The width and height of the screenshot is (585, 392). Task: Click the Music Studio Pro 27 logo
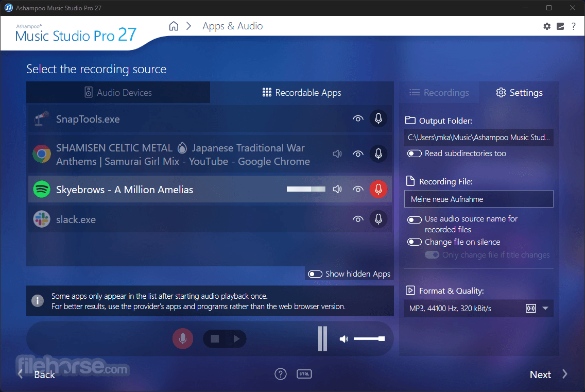(x=76, y=33)
